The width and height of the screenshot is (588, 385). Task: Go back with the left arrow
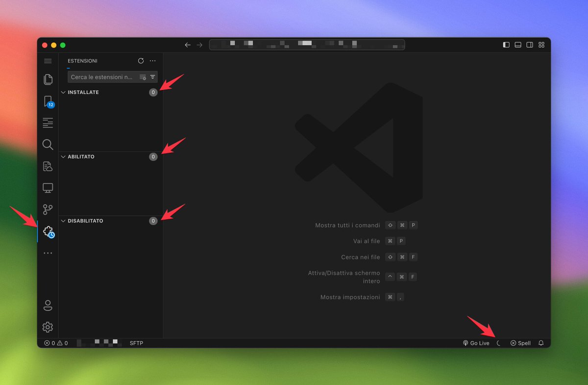pyautogui.click(x=188, y=45)
